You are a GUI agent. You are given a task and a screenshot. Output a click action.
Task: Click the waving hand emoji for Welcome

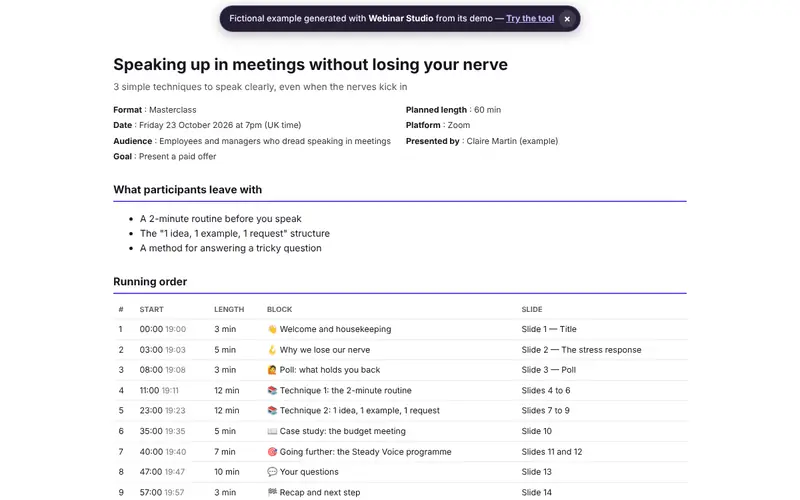click(272, 329)
